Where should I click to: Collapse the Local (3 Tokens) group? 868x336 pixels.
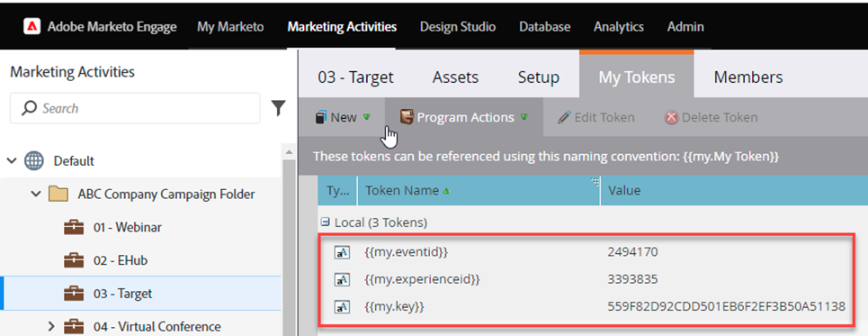(326, 222)
